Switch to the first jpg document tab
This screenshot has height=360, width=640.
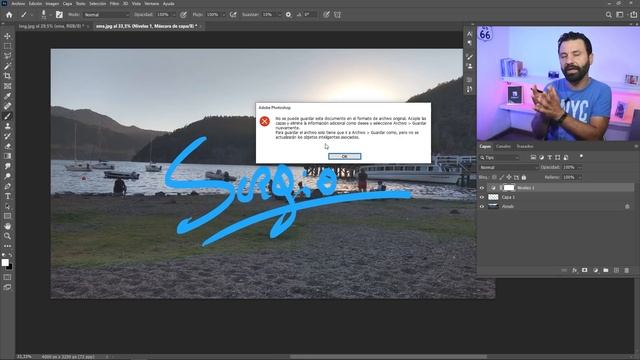[x=51, y=26]
